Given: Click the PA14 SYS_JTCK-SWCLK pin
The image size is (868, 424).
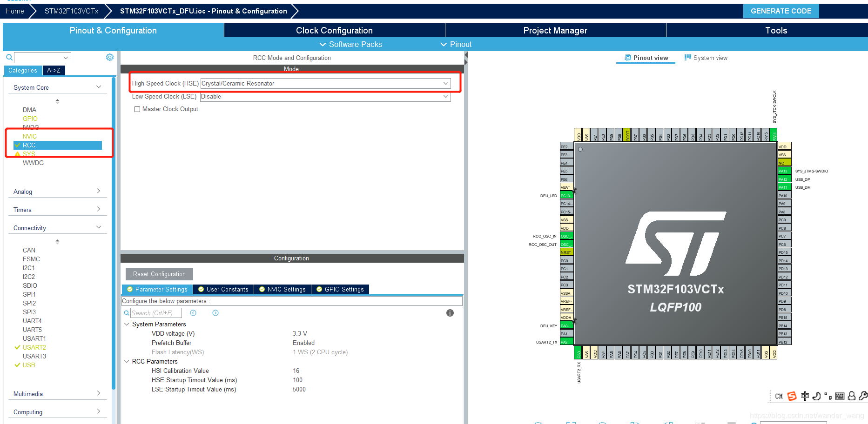Looking at the screenshot, I should click(774, 135).
